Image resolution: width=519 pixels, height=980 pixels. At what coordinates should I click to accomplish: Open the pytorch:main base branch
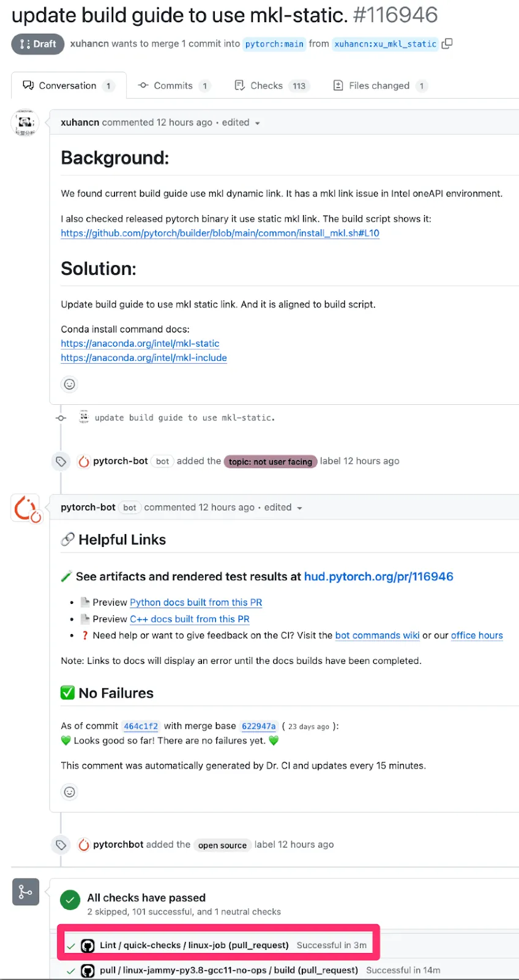[x=274, y=44]
